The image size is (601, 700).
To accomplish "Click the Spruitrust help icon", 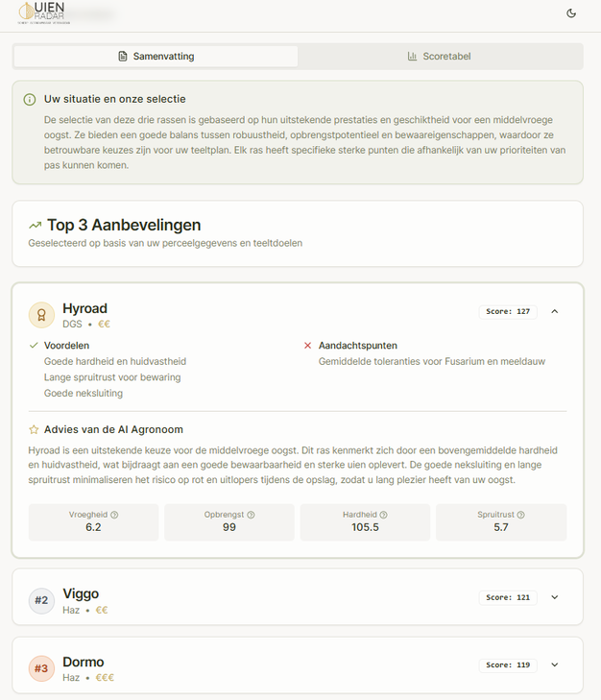I will (x=519, y=515).
